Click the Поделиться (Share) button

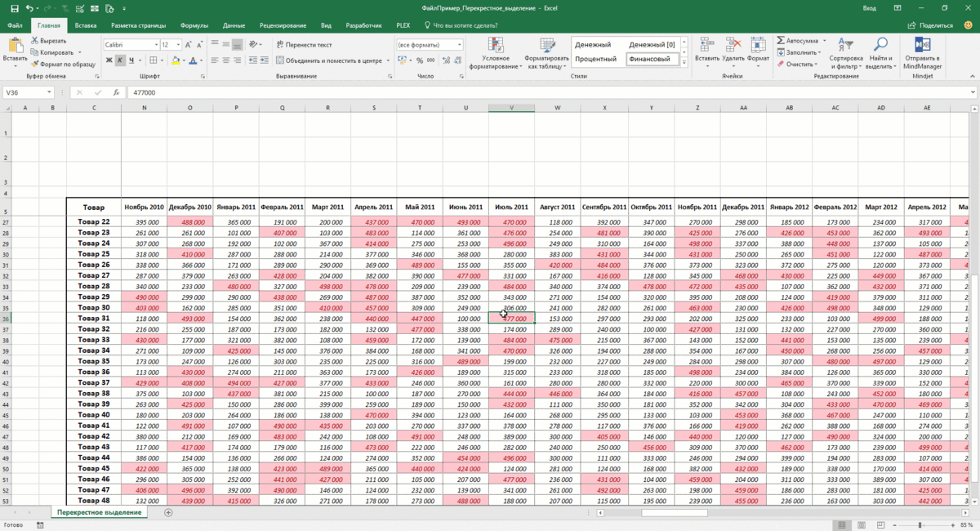930,25
